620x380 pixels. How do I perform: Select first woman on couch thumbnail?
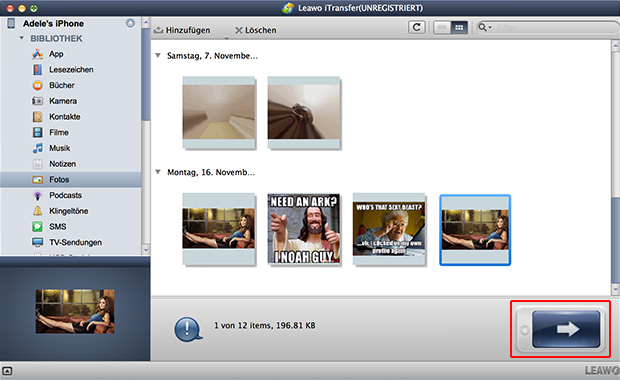[219, 229]
